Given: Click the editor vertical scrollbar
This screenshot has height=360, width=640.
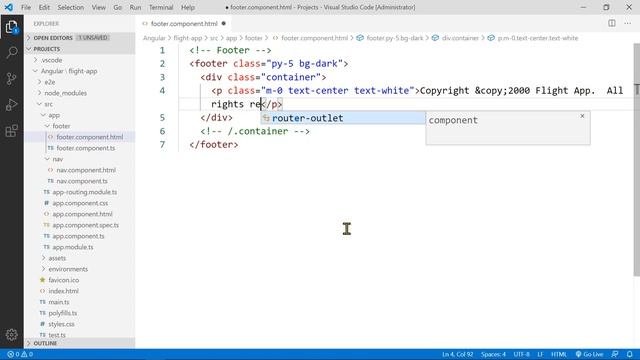Looking at the screenshot, I should (636, 160).
